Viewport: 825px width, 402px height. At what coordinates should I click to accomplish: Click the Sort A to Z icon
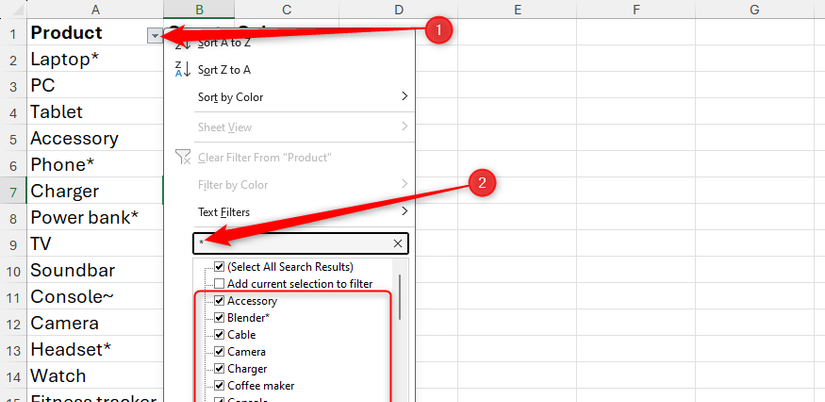(x=182, y=42)
